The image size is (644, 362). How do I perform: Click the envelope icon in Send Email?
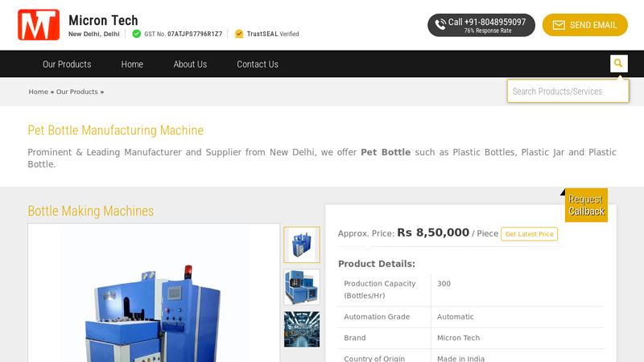tap(559, 26)
